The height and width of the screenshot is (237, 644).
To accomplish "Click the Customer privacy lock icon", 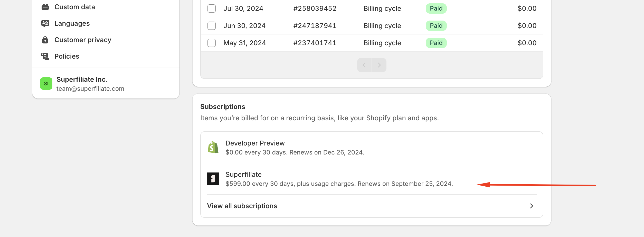I will pyautogui.click(x=45, y=40).
